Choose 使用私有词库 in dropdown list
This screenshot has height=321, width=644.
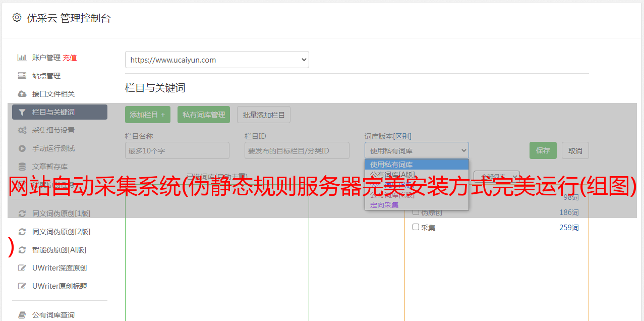click(417, 165)
